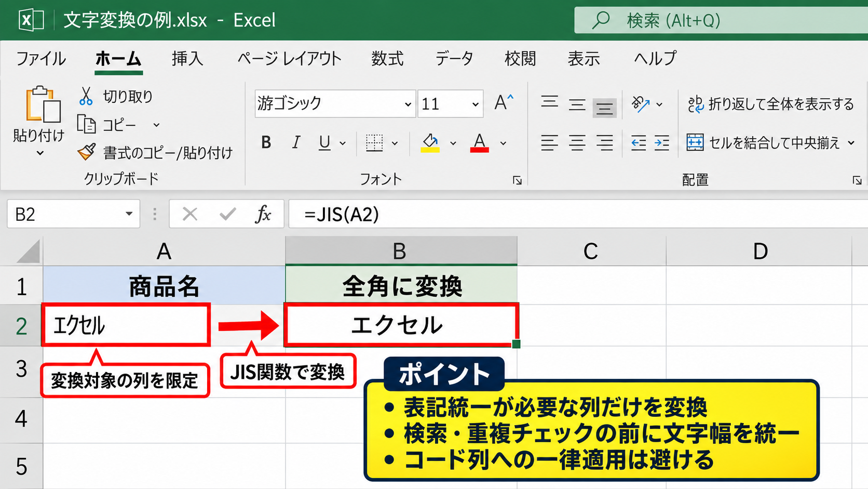Click the セルを結合して中央揃え button
Image resolution: width=868 pixels, height=489 pixels.
click(x=763, y=142)
